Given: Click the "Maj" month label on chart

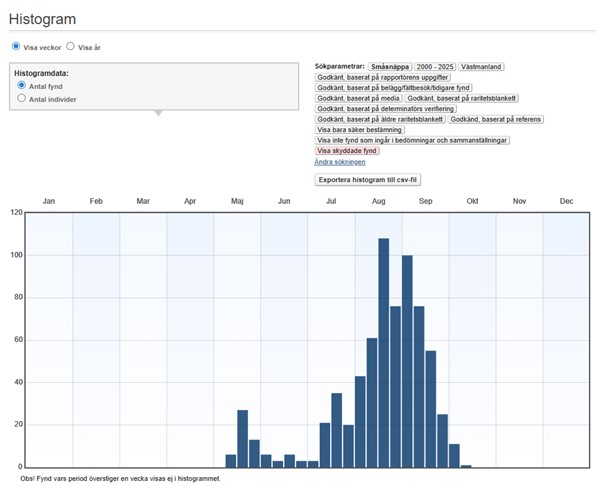Looking at the screenshot, I should [x=237, y=201].
